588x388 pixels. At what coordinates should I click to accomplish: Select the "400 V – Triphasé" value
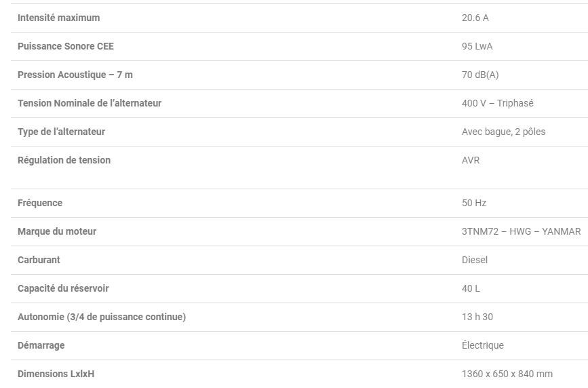pyautogui.click(x=497, y=103)
